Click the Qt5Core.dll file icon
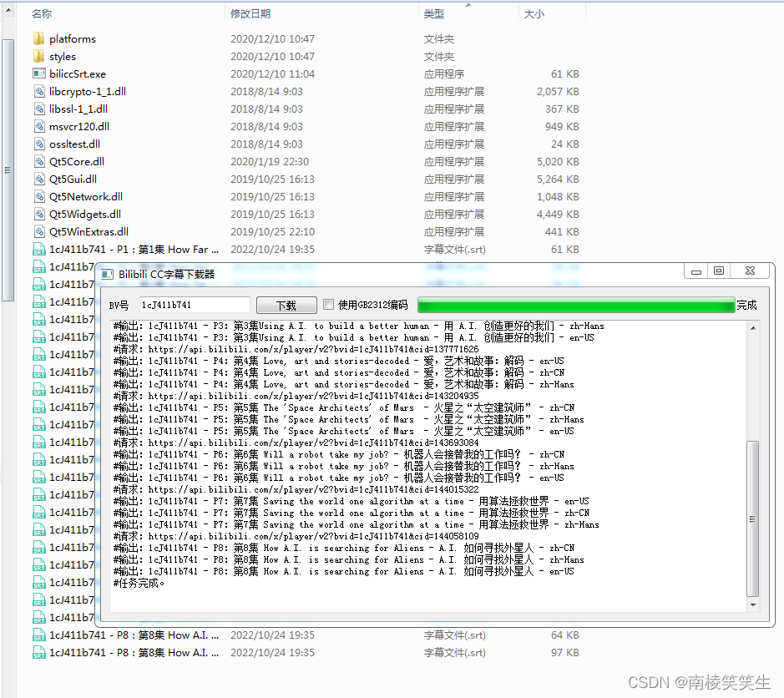784x698 pixels. (39, 161)
